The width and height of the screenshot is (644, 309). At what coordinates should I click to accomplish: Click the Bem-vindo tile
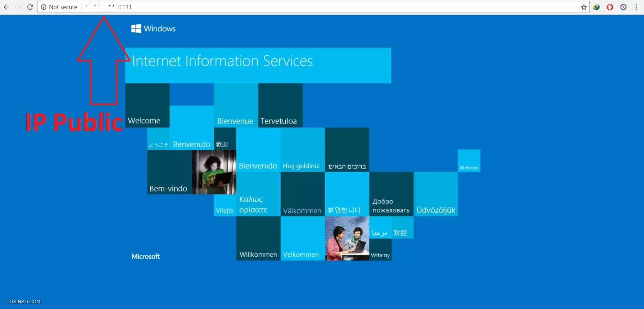click(170, 172)
